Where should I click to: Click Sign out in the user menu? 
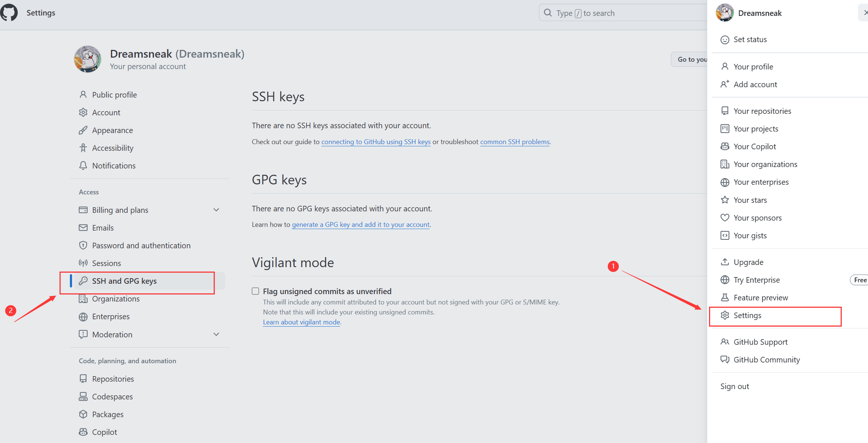[734, 386]
